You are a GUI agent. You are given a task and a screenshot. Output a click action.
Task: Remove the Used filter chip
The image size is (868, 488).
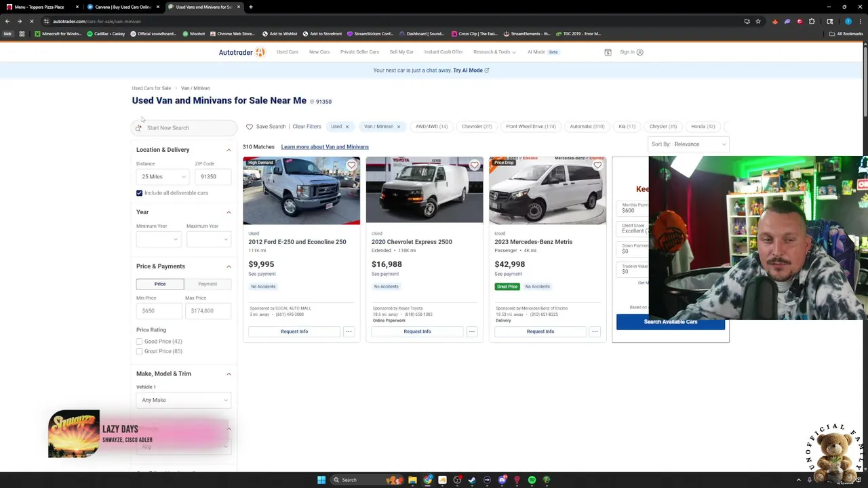point(347,127)
